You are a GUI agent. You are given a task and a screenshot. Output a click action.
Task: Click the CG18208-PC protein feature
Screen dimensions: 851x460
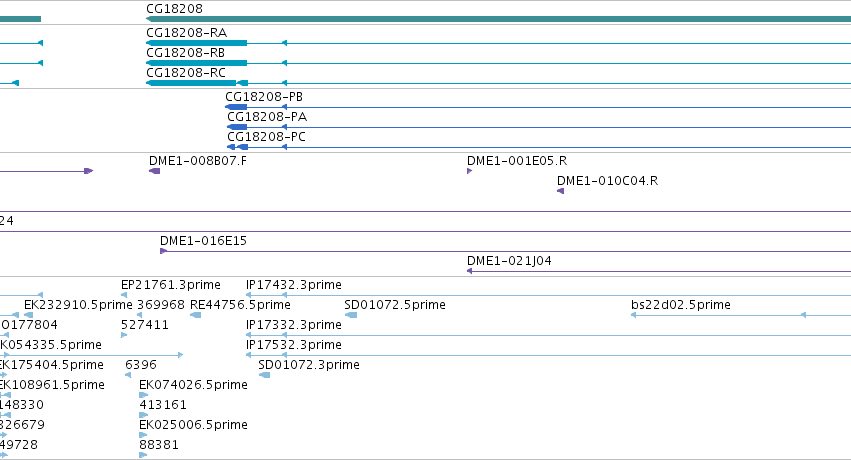pos(238,147)
